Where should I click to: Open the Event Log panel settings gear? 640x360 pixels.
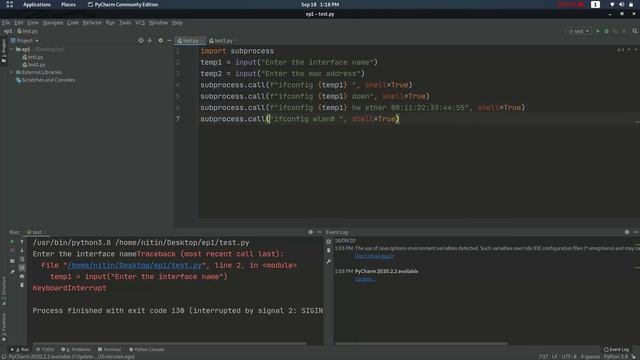pyautogui.click(x=627, y=232)
